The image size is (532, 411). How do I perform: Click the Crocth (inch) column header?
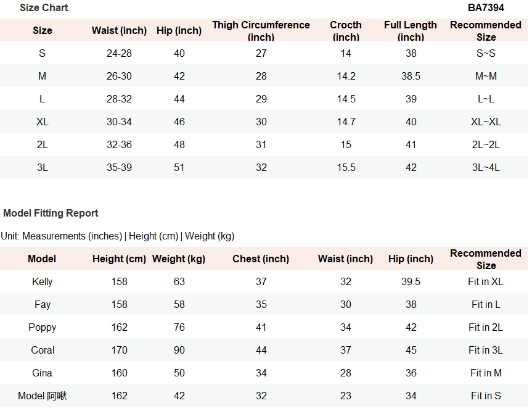[x=346, y=31]
